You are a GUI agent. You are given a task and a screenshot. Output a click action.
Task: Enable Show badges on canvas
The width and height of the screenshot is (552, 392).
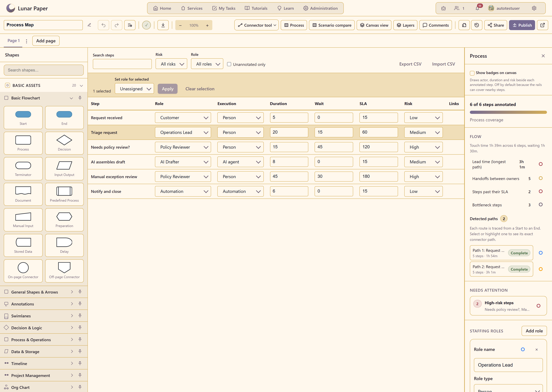472,73
